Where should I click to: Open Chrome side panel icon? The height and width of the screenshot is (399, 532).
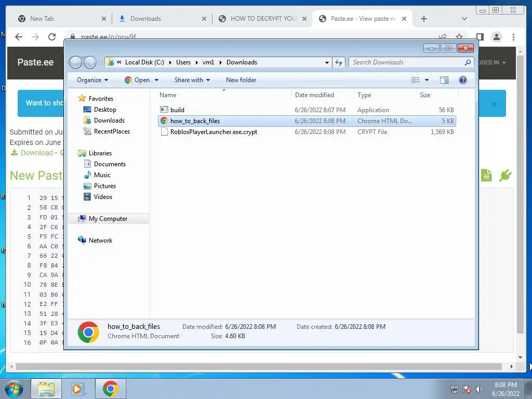[x=480, y=37]
